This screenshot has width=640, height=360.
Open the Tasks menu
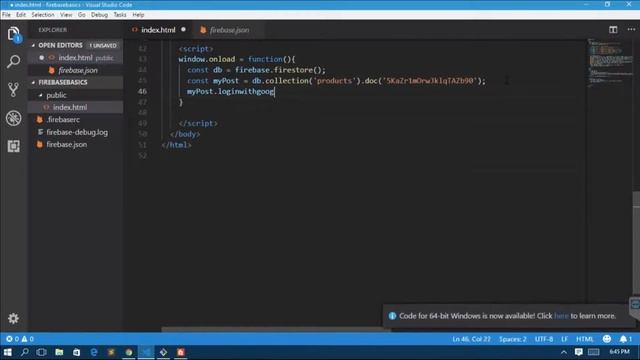point(120,15)
